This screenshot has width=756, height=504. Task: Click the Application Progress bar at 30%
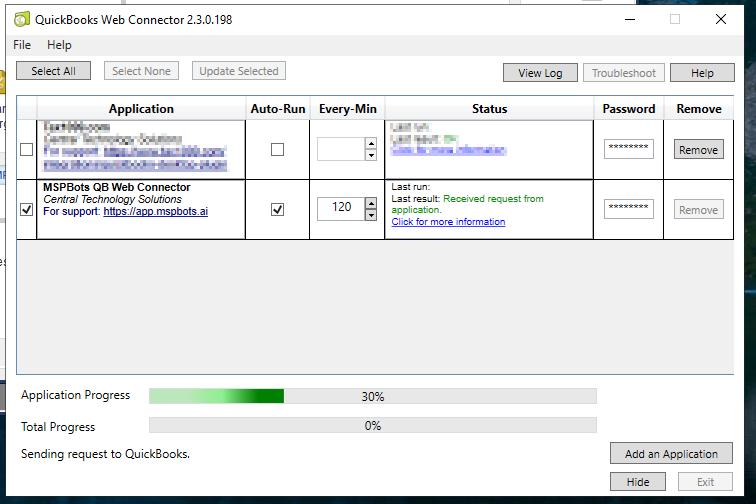coord(372,397)
